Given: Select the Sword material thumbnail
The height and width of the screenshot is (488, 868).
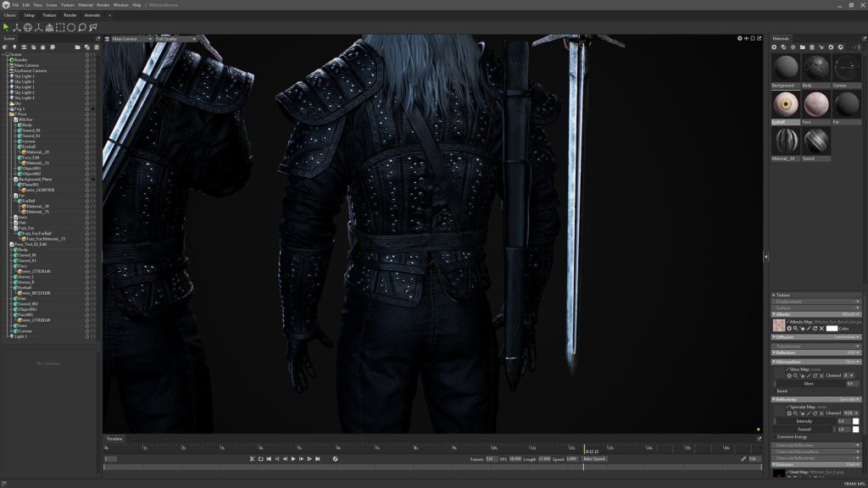Looking at the screenshot, I should tap(816, 141).
